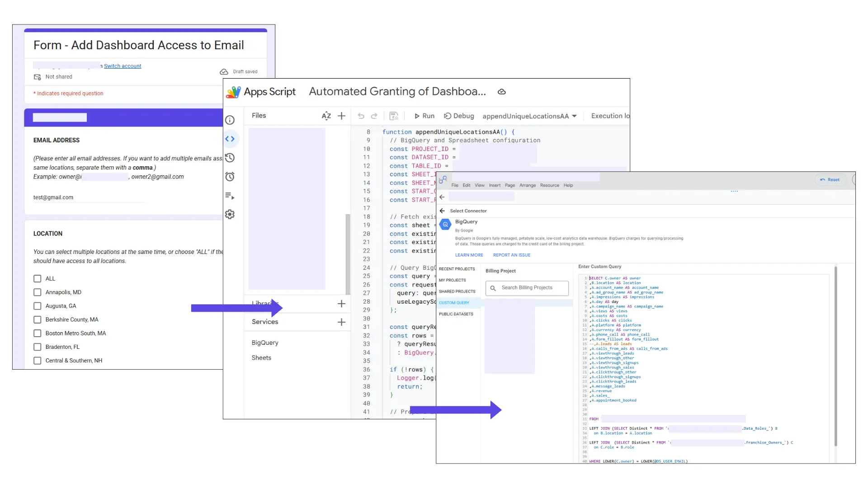Select the SHARED PROJECTS tab
The height and width of the screenshot is (488, 868).
(x=457, y=291)
